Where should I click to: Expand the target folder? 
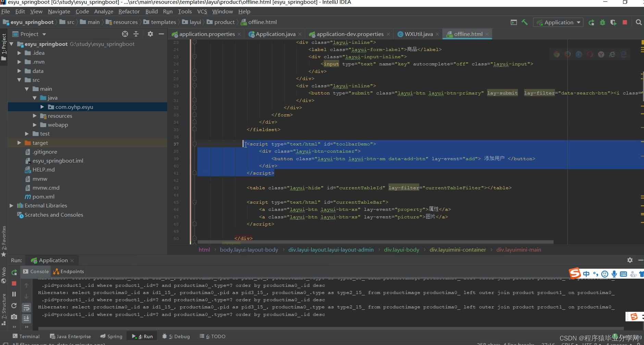pos(19,143)
